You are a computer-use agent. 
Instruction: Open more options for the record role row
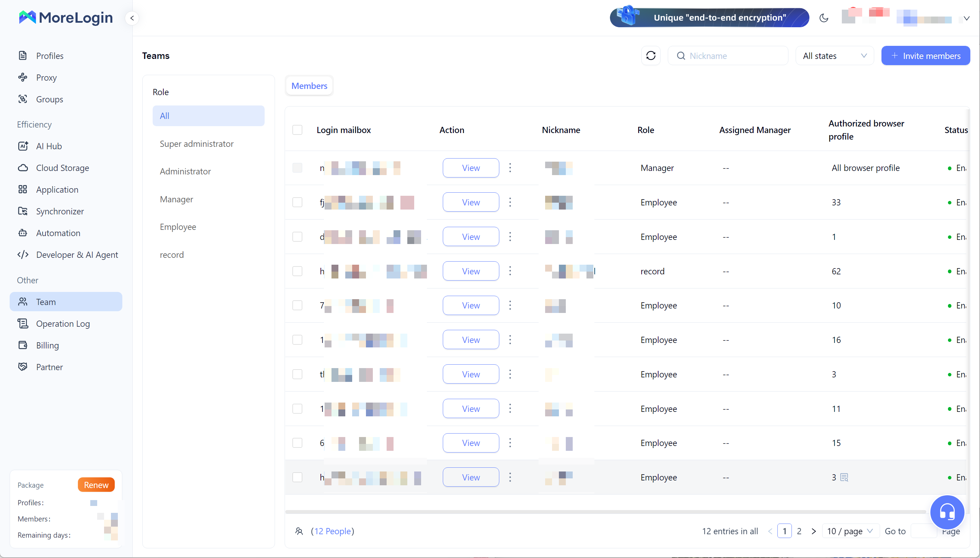(510, 271)
